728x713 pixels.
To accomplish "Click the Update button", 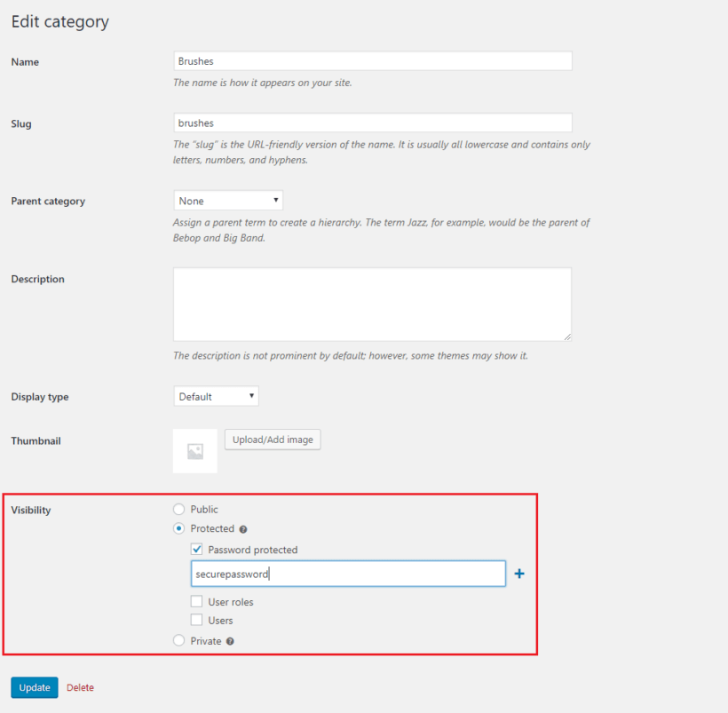I will [34, 686].
